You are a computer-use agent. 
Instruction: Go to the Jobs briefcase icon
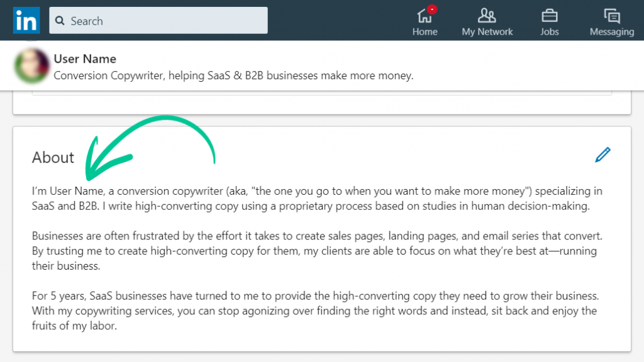(x=549, y=16)
